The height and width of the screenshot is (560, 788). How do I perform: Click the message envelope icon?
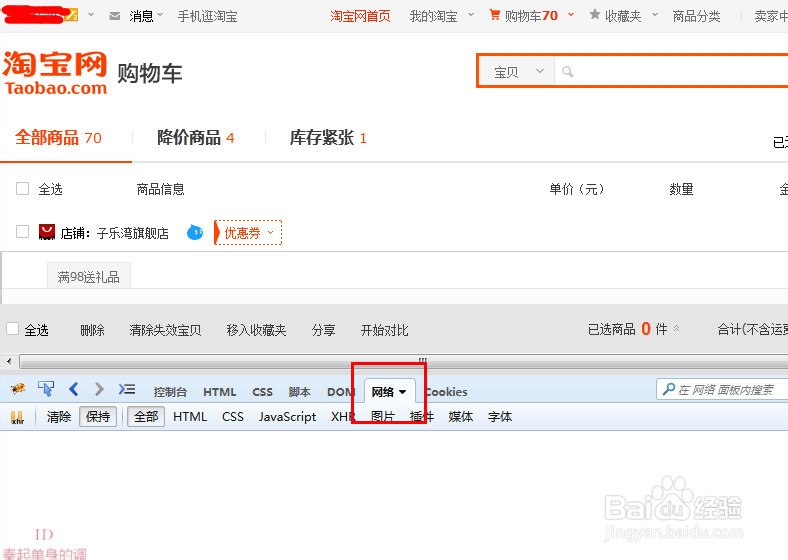coord(115,16)
